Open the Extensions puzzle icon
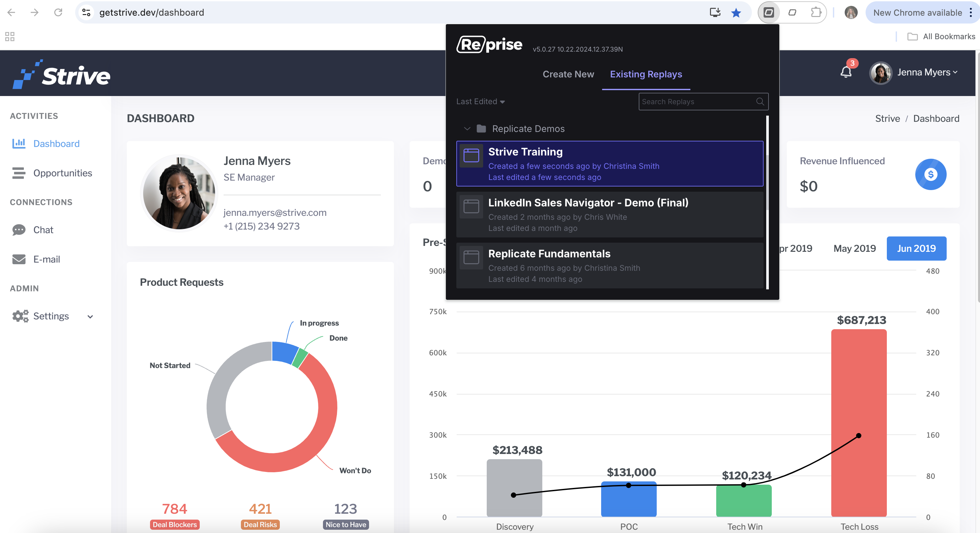 pos(816,12)
